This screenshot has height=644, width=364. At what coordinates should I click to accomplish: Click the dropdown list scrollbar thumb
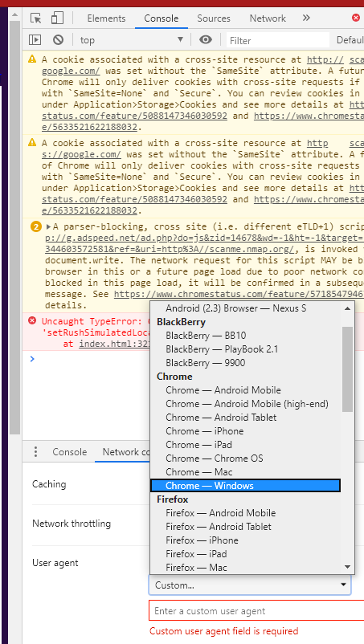348,369
